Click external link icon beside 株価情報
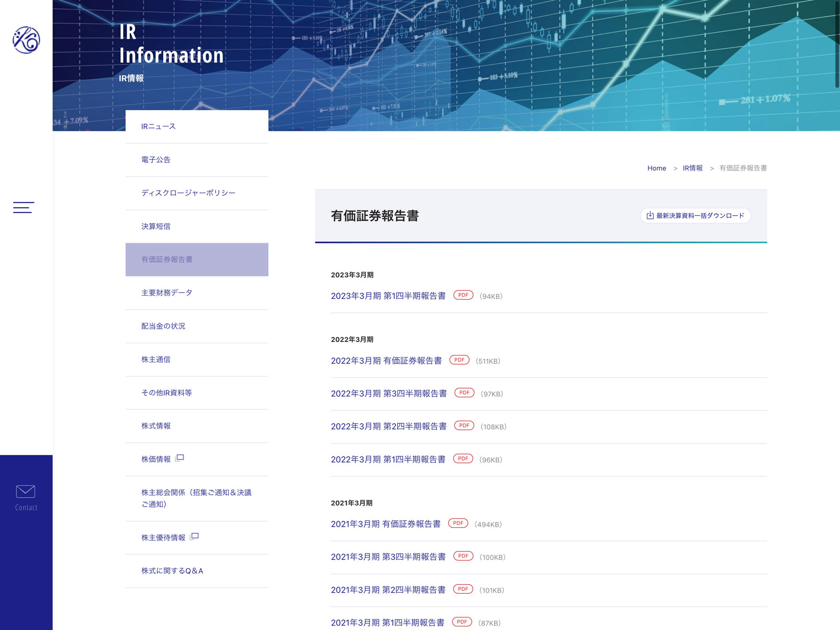Image resolution: width=840 pixels, height=630 pixels. tap(180, 458)
